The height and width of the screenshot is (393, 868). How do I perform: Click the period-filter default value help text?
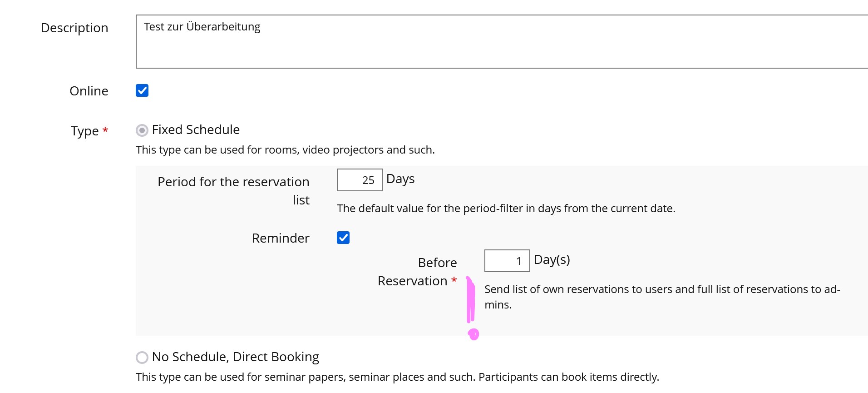coord(506,209)
